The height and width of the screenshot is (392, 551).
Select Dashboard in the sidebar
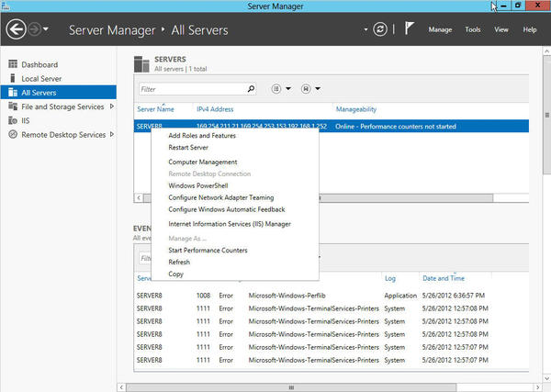pos(39,64)
